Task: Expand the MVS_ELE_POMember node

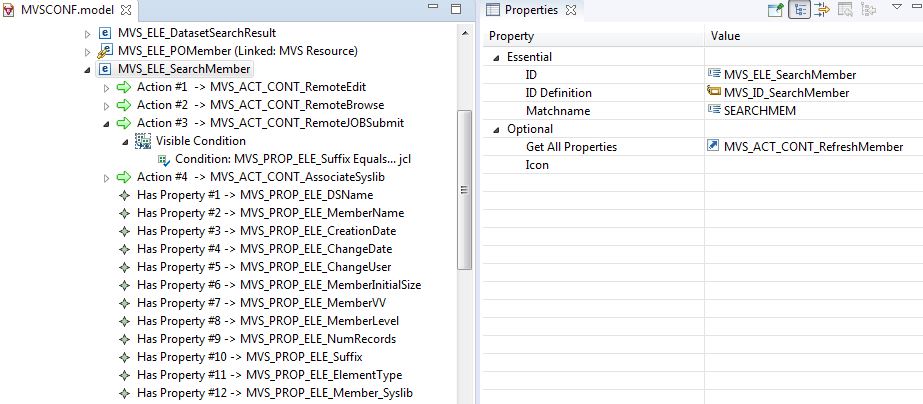Action: tap(88, 52)
